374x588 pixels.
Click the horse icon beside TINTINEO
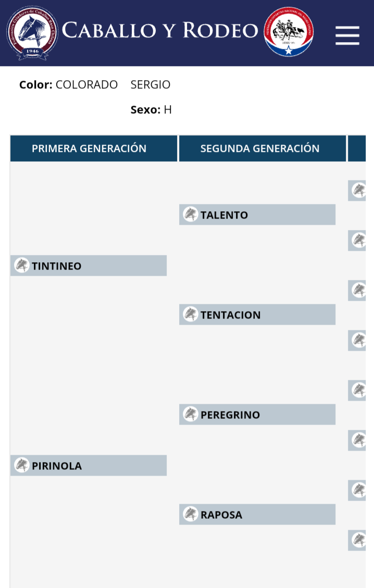coord(22,265)
